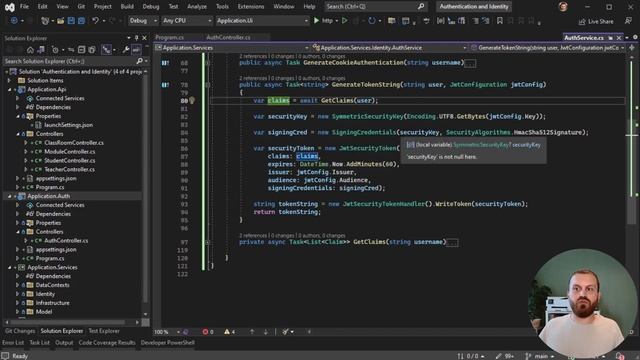Click the Open File folder icon

pyautogui.click(x=60, y=20)
